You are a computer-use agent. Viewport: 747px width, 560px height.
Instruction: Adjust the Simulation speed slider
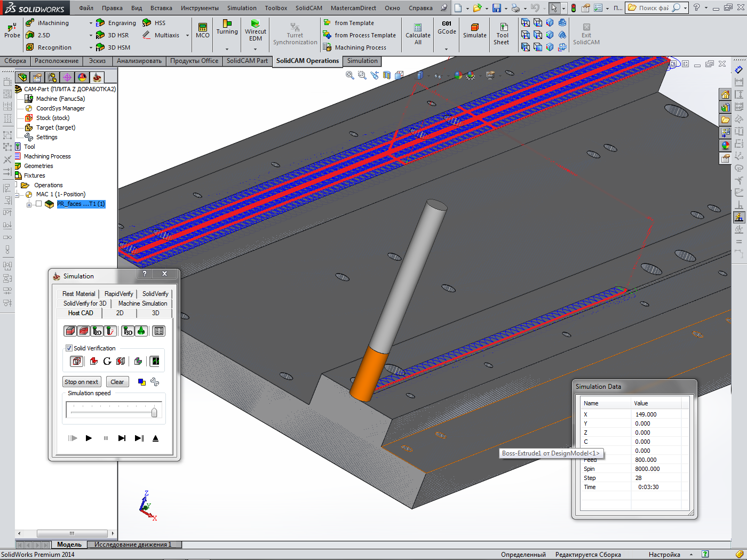tap(154, 412)
